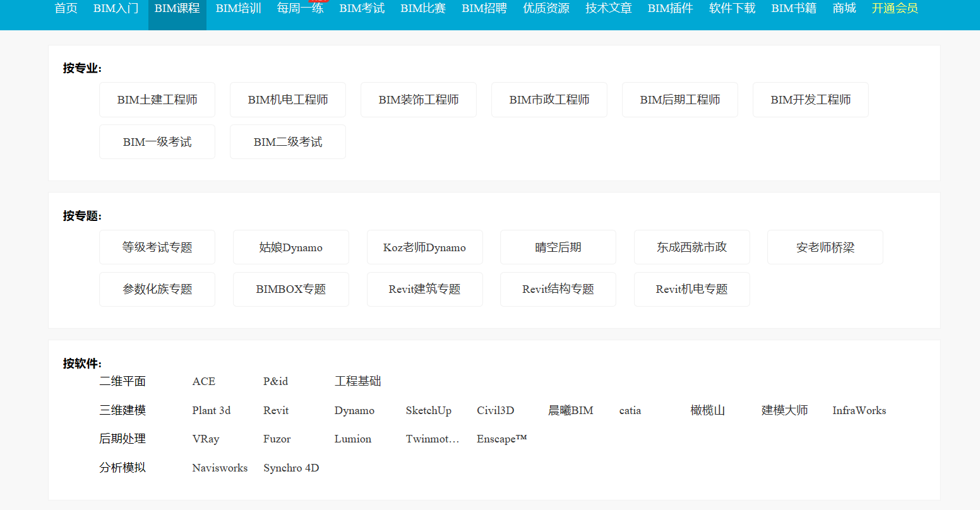Choose the 姑娘Dynamo topic
Image resolution: width=980 pixels, height=510 pixels.
click(x=291, y=247)
